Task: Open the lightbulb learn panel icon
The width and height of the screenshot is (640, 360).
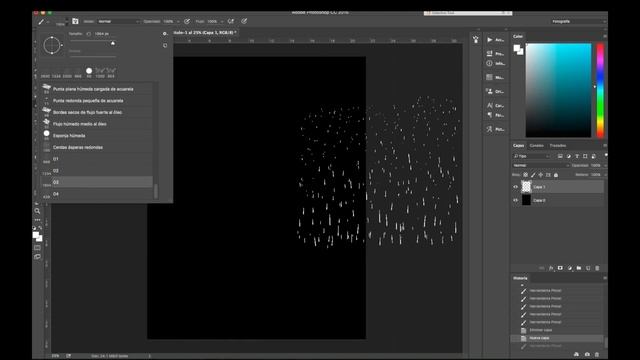Action: [476, 40]
